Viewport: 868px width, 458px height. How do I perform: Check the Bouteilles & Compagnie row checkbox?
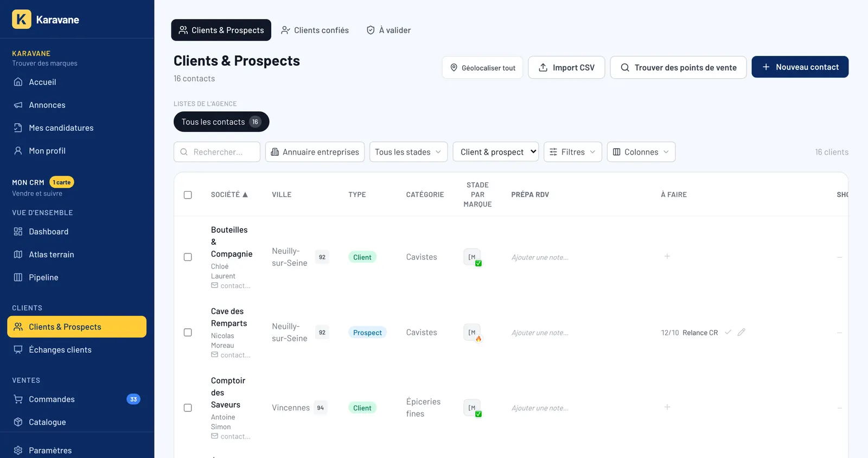tap(188, 257)
